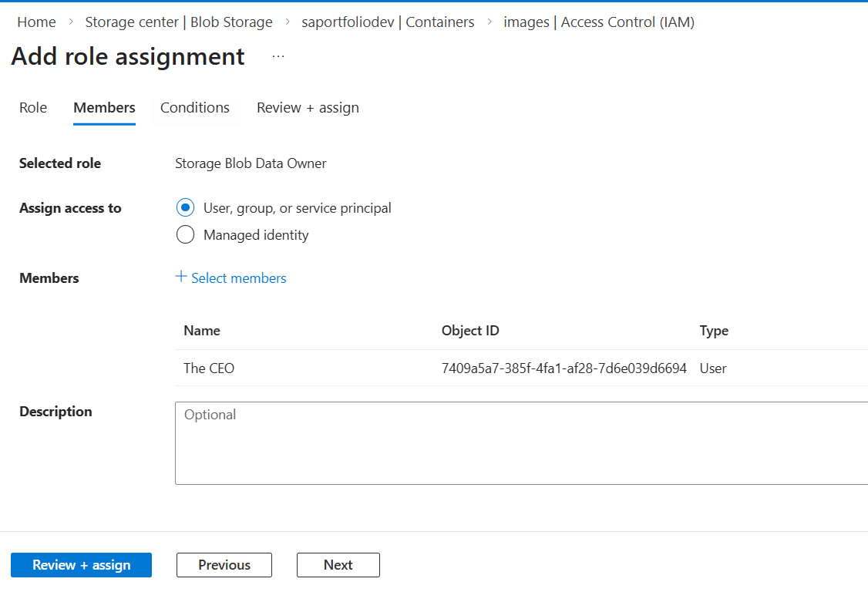Image resolution: width=868 pixels, height=592 pixels.
Task: Sort by the Name column header
Action: tap(202, 331)
